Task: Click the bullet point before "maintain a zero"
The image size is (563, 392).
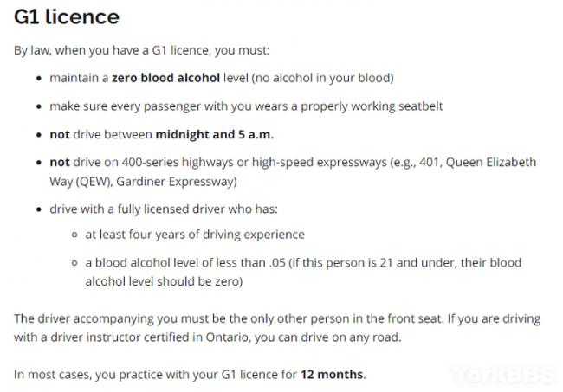Action: pos(40,79)
